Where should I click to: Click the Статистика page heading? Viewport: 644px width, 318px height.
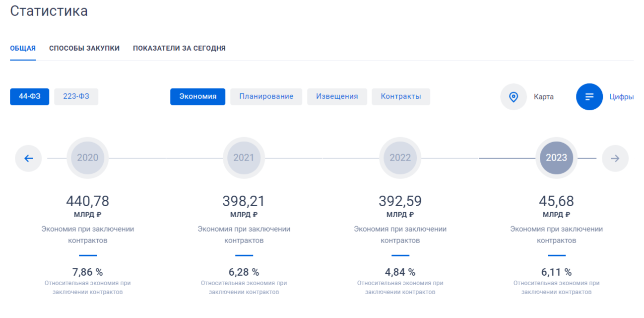49,11
